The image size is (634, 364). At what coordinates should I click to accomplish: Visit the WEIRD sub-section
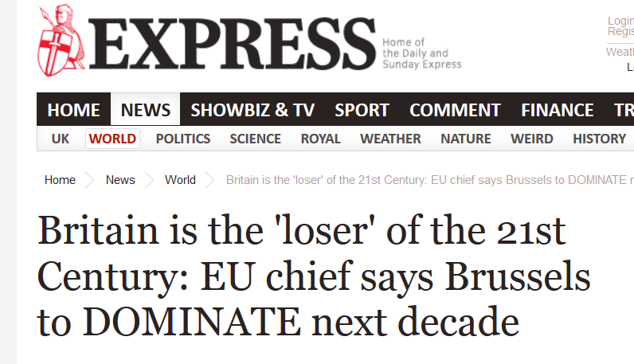pos(532,139)
